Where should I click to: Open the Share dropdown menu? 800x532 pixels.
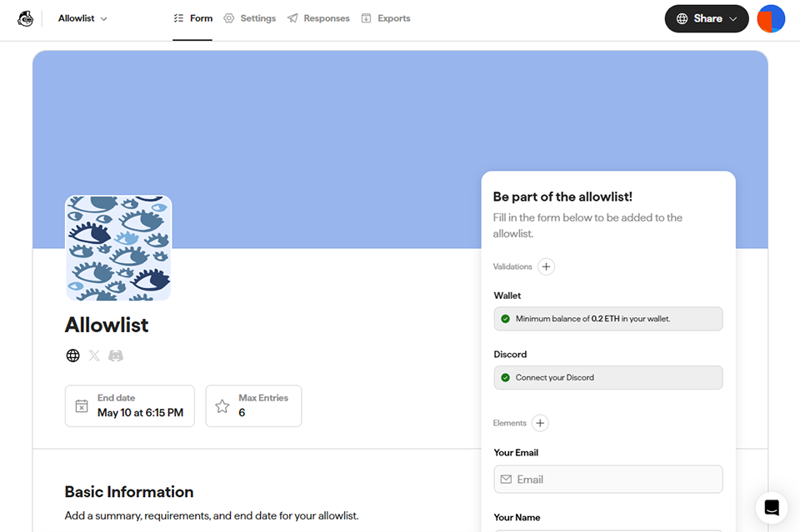coord(707,18)
